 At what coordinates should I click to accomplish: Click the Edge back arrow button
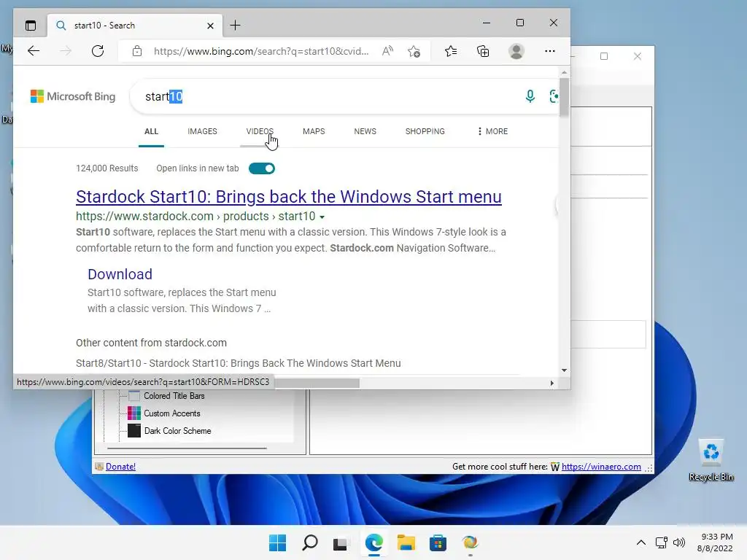point(34,51)
